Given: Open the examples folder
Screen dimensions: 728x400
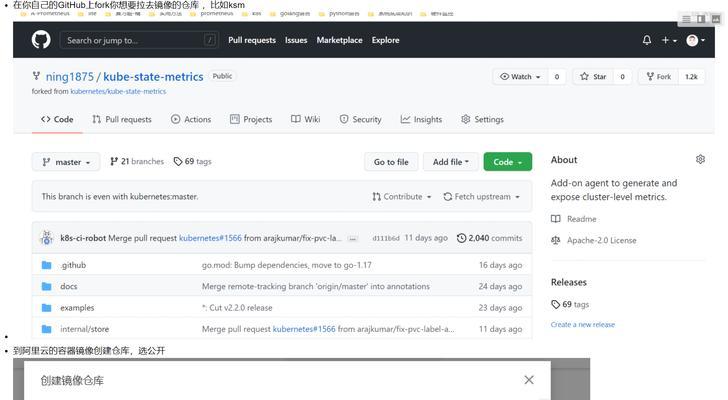Looking at the screenshot, I should click(77, 308).
